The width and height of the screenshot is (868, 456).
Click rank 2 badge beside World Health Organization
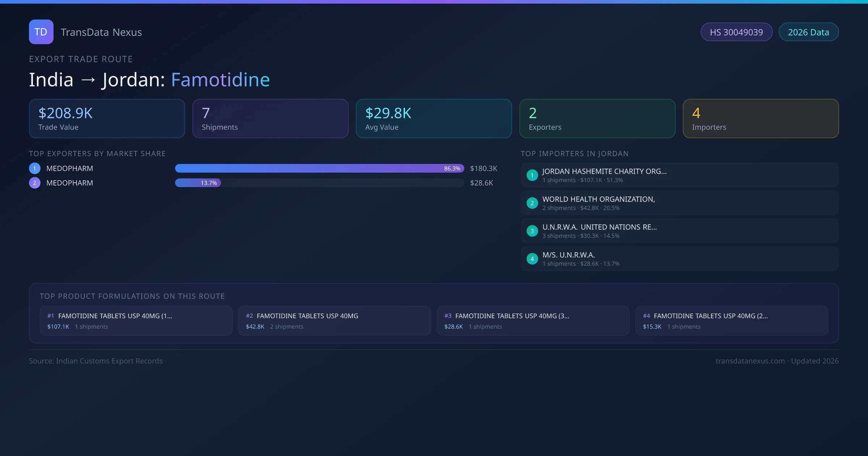coord(532,203)
